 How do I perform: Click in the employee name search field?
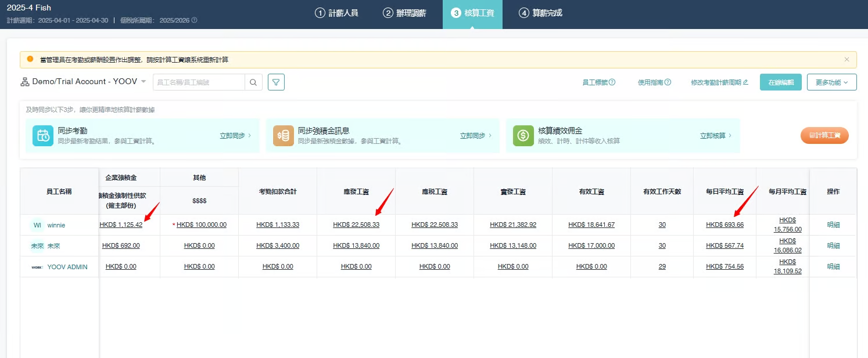(199, 82)
